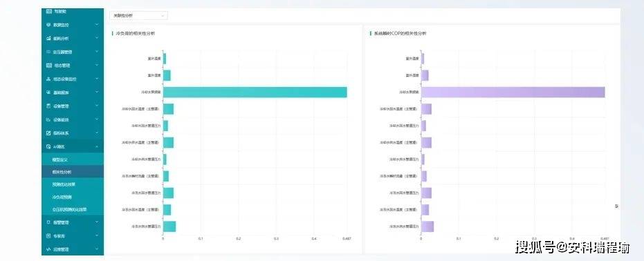
Task: Expand the 设备管理 menu chevron
Action: [x=97, y=106]
